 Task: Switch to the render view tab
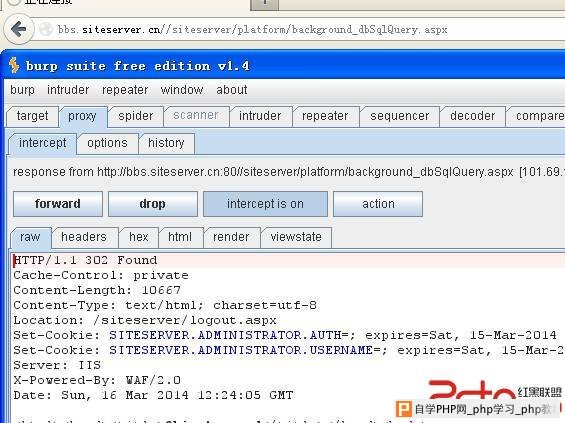click(231, 237)
